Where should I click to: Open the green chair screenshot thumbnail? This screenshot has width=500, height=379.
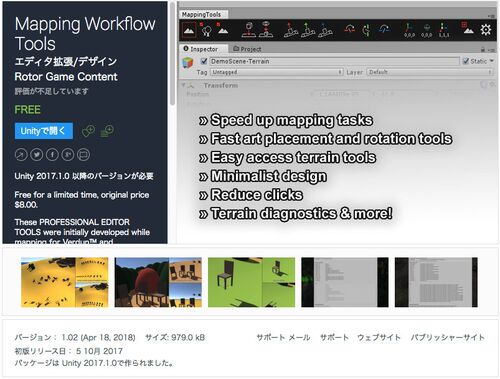pos(251,282)
